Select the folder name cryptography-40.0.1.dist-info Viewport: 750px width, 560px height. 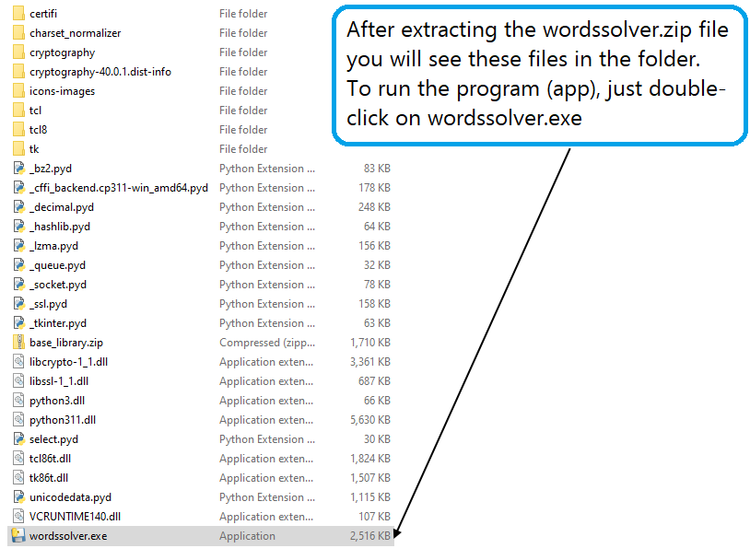point(100,72)
